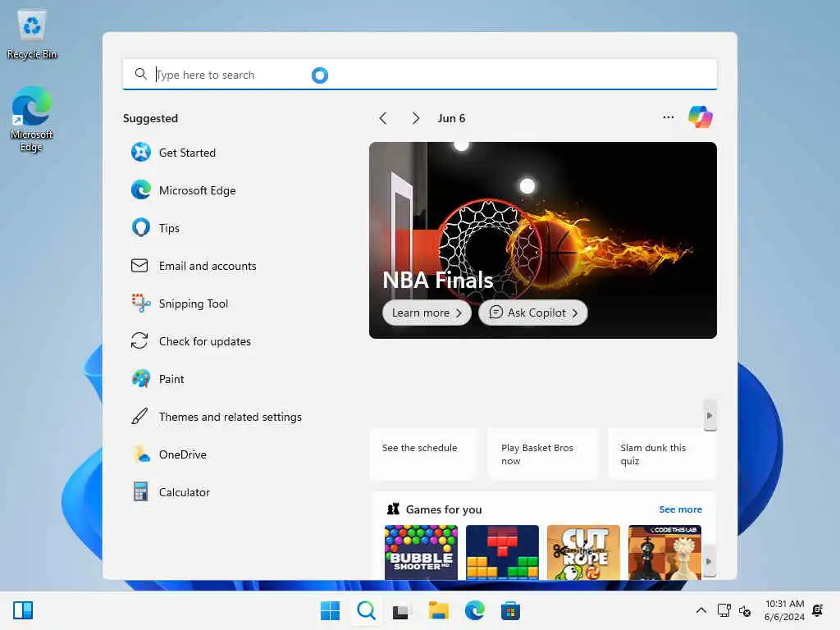Click the Games for you heading
The width and height of the screenshot is (840, 630).
[x=444, y=509]
